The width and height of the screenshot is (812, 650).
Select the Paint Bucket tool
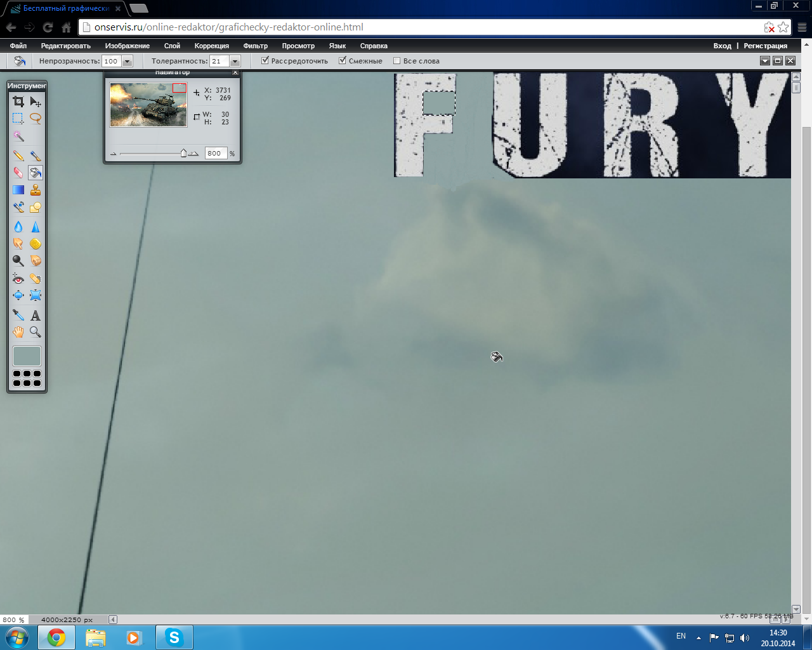click(36, 173)
